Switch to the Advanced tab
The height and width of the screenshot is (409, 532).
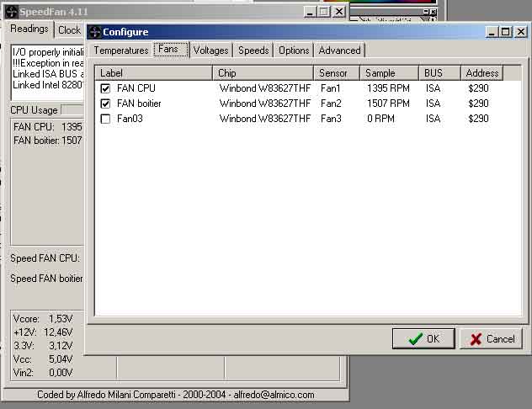tap(339, 50)
